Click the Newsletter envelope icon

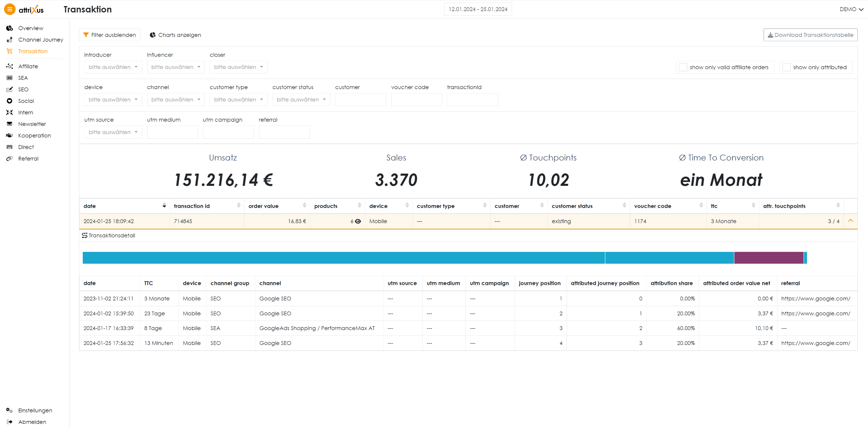(9, 124)
